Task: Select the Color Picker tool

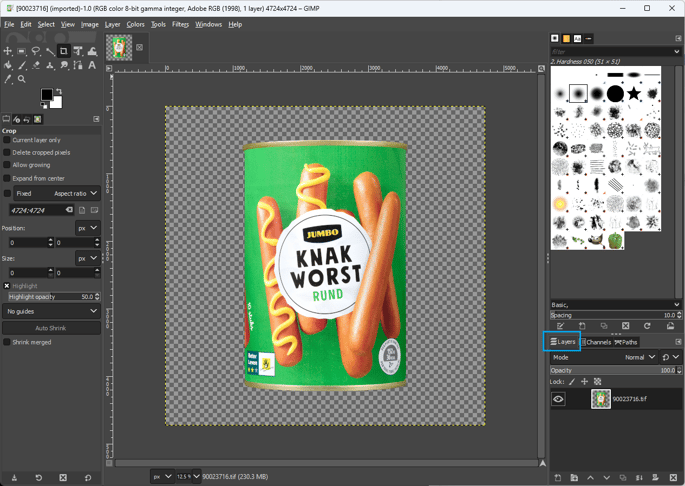Action: click(7, 79)
